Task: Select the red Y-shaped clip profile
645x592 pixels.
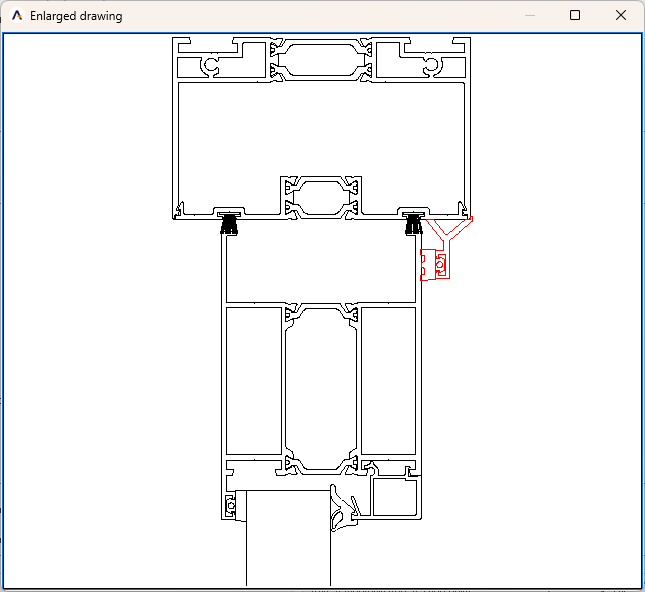Action: click(448, 230)
